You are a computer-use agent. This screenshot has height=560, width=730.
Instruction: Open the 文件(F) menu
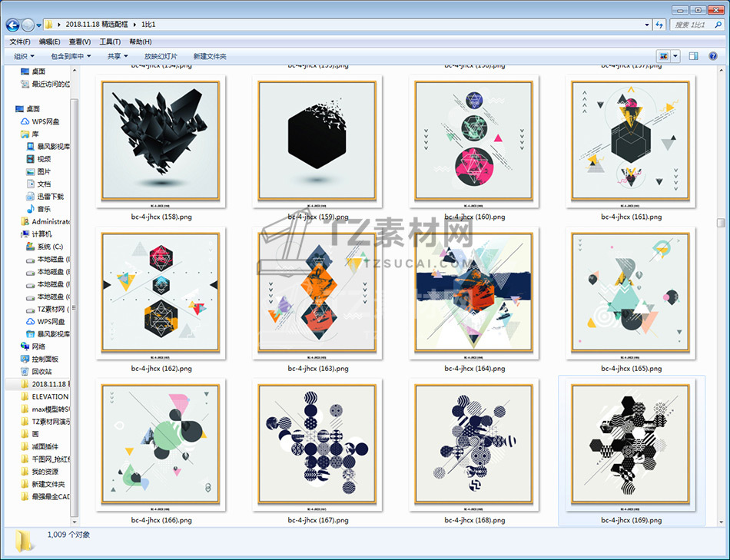(20, 41)
